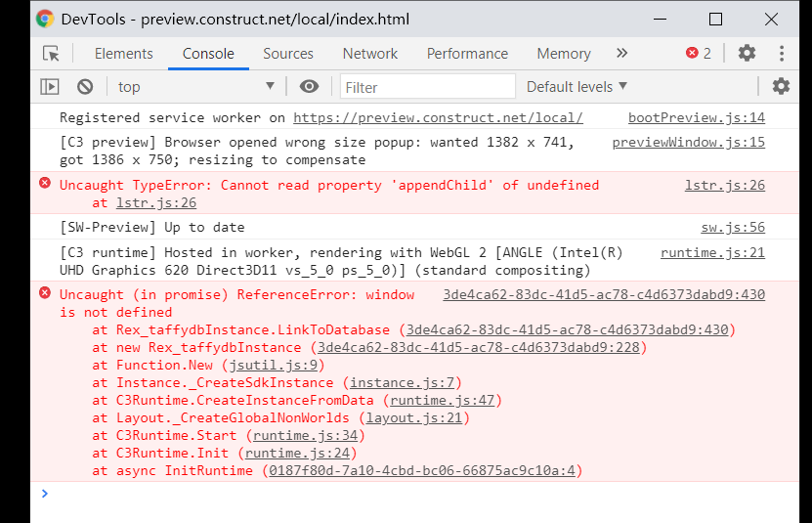Image resolution: width=812 pixels, height=523 pixels.
Task: Click error icon beside ReferenceError message
Action: (45, 293)
